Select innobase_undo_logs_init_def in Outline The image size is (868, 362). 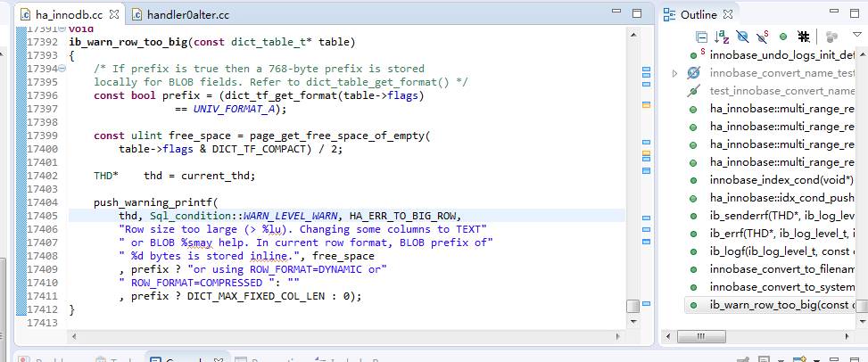tap(781, 55)
